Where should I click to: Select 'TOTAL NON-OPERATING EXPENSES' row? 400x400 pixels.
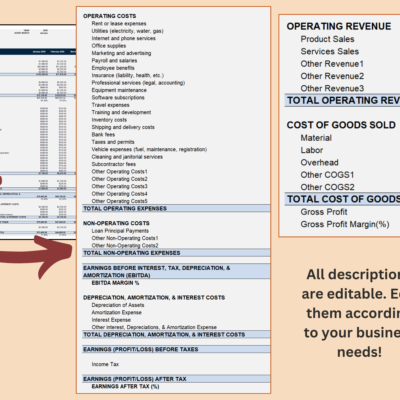(176, 253)
